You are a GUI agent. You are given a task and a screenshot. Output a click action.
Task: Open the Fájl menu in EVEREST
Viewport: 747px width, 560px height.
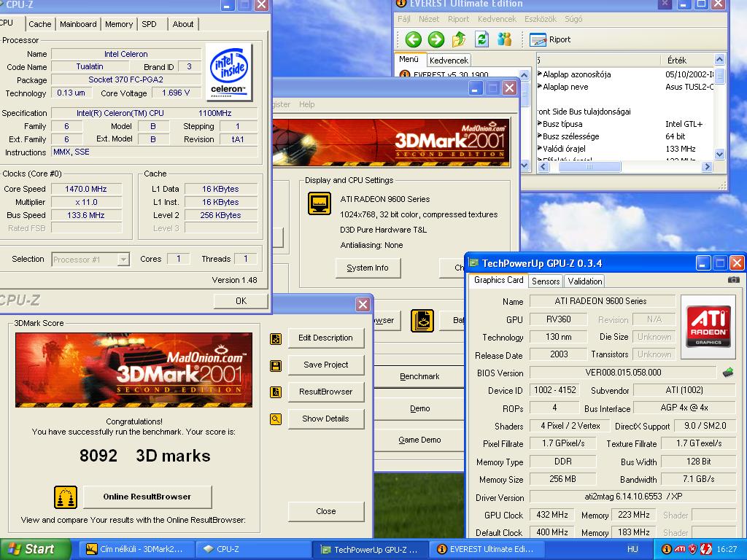click(x=404, y=19)
